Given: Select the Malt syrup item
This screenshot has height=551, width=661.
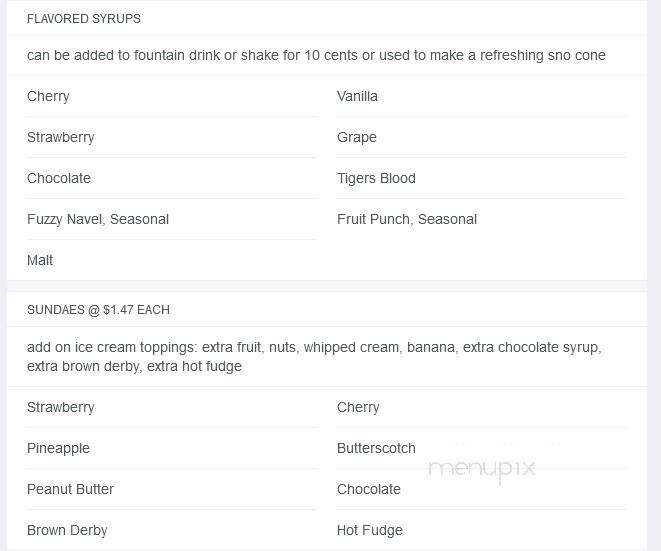Looking at the screenshot, I should point(40,261).
